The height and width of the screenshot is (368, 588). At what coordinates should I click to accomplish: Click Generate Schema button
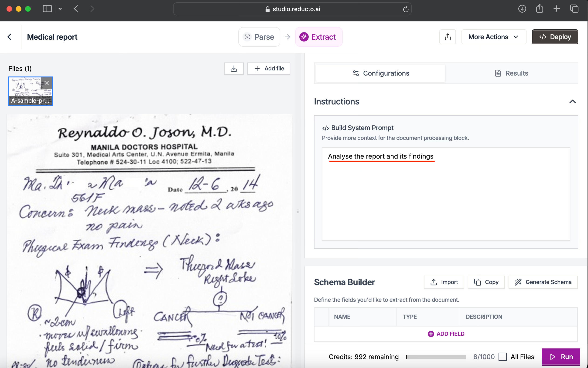tap(543, 282)
